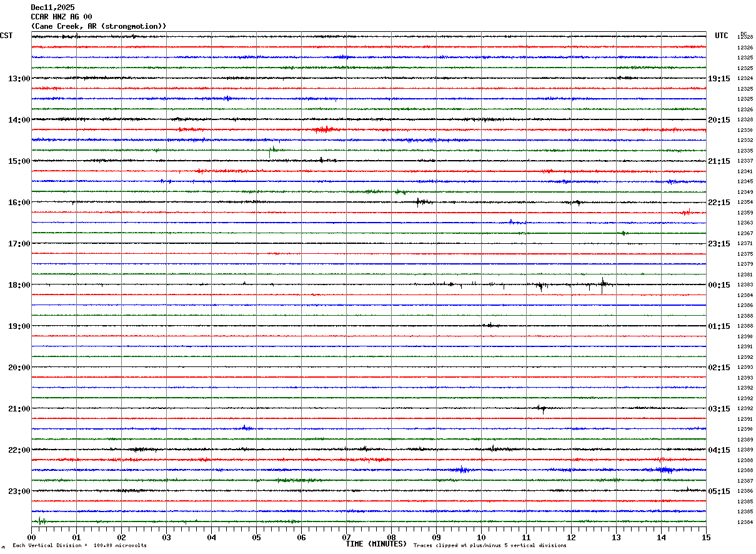The height and width of the screenshot is (554, 756).
Task: Click the TIME (MINUTES) axis title
Action: pos(376,544)
